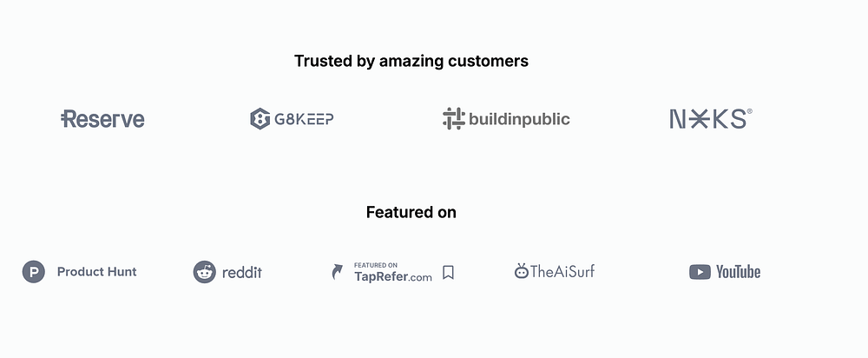The height and width of the screenshot is (358, 868).
Task: Click the Trusted by amazing customers heading
Action: tap(411, 61)
